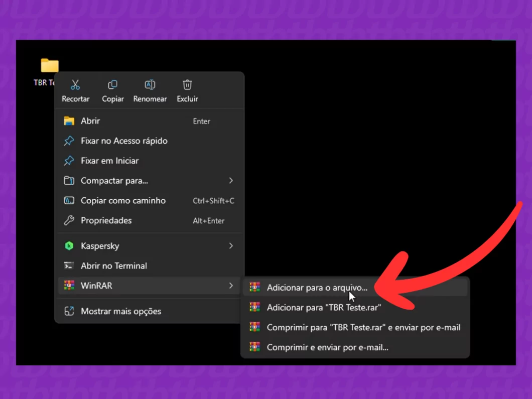Select Fixar no Acesso rápido
Screen dimensions: 532x399
point(149,141)
